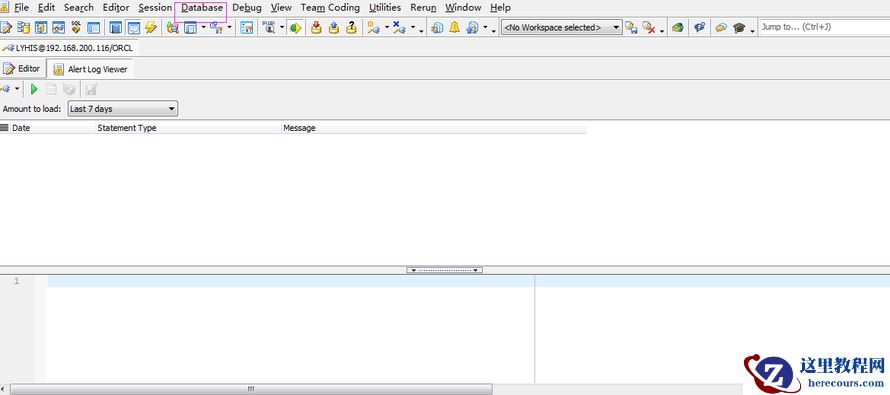890x395 pixels.
Task: Click the green globe toolbar icon
Action: [x=677, y=27]
